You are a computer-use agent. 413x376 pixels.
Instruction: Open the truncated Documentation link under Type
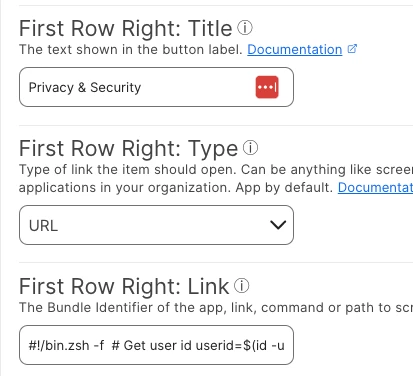[375, 188]
